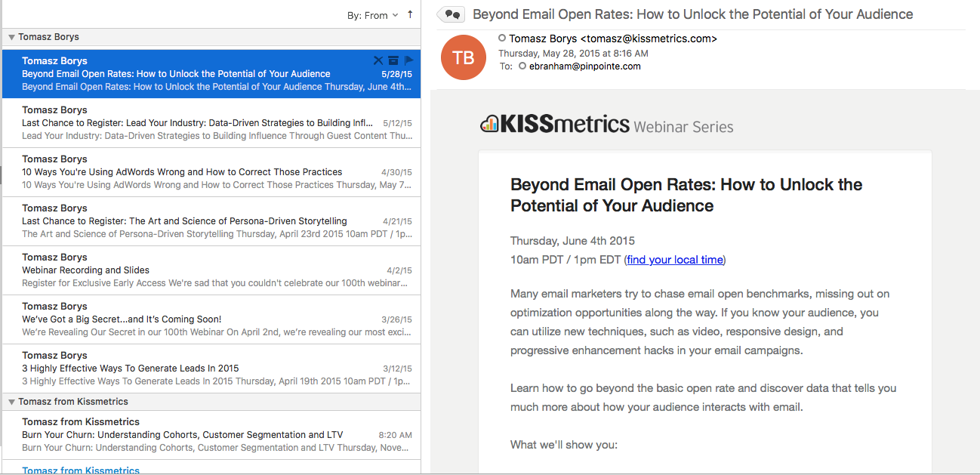980x475 pixels.
Task: Click recipient ebranham@pinpointe.com
Action: (x=584, y=66)
